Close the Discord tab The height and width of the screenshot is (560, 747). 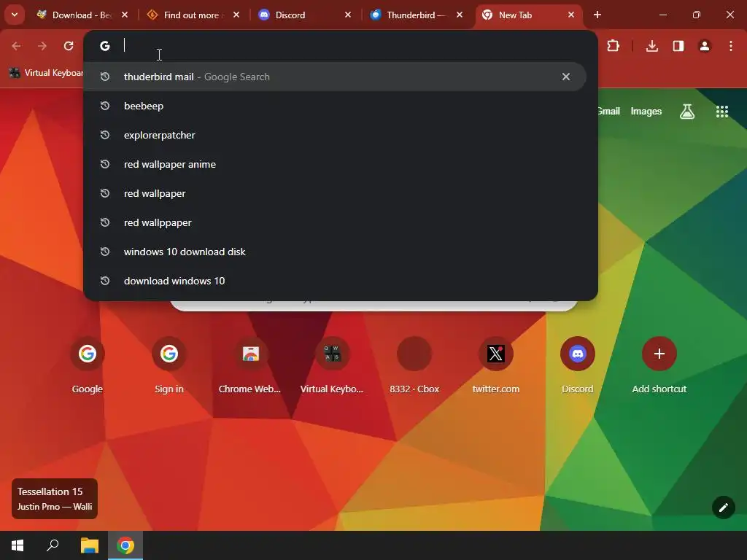click(x=348, y=15)
